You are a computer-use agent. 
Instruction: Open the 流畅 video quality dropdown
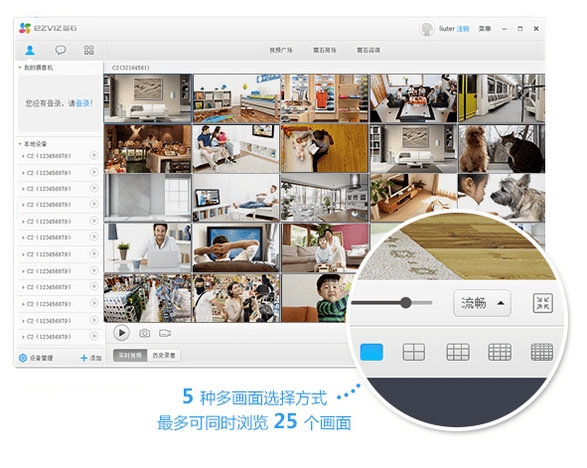(x=482, y=303)
